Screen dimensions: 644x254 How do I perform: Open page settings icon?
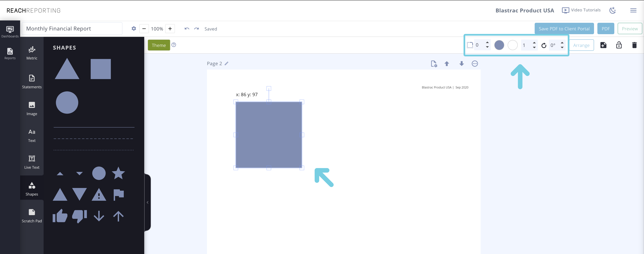coord(434,64)
